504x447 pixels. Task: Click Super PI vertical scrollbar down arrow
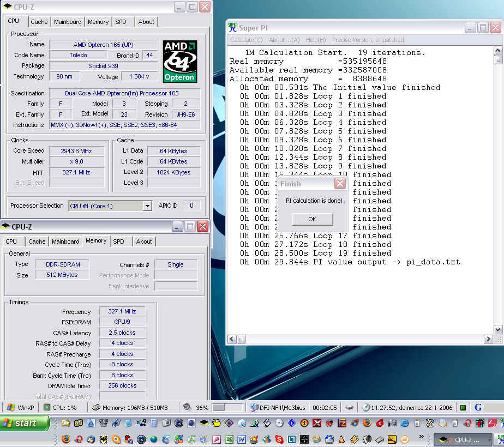coord(497,329)
